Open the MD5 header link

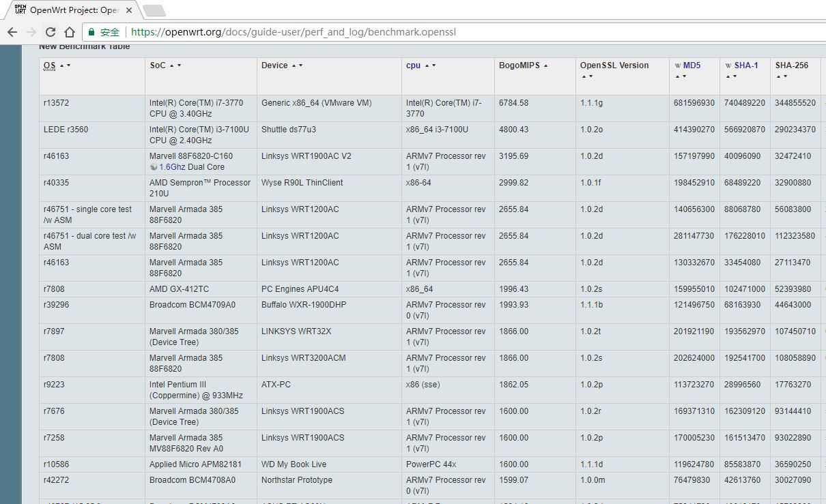(692, 65)
